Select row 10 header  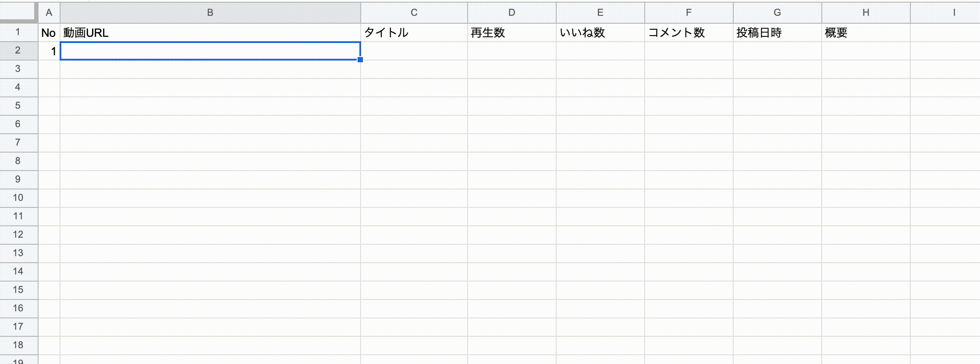[19, 198]
